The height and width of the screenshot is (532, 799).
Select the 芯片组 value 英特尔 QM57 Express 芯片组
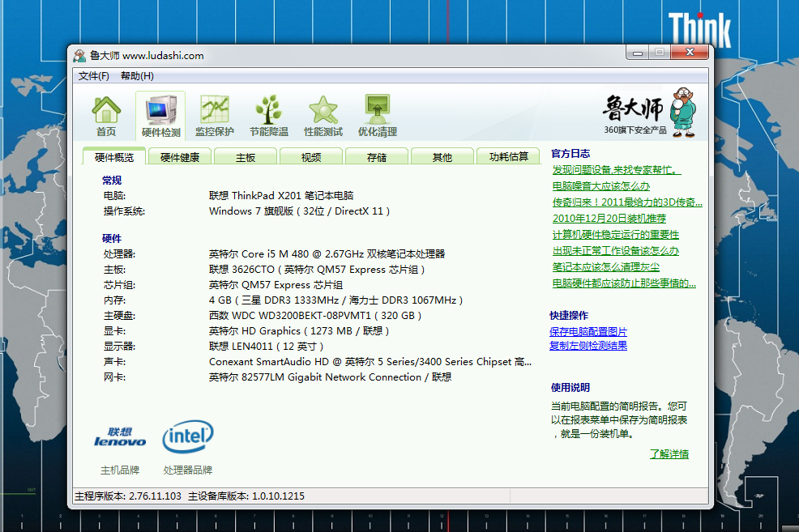276,285
